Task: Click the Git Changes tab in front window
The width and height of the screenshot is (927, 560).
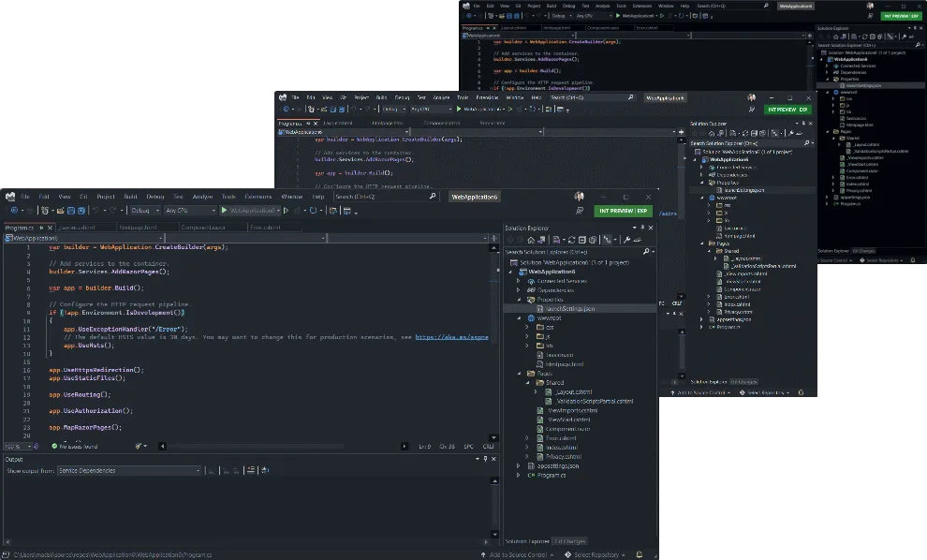Action: 570,541
